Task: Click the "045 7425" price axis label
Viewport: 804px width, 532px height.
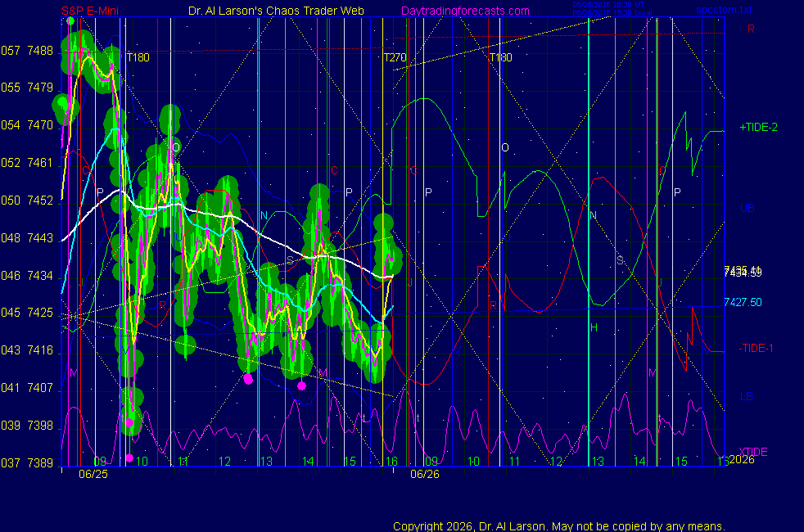Action: tap(27, 313)
